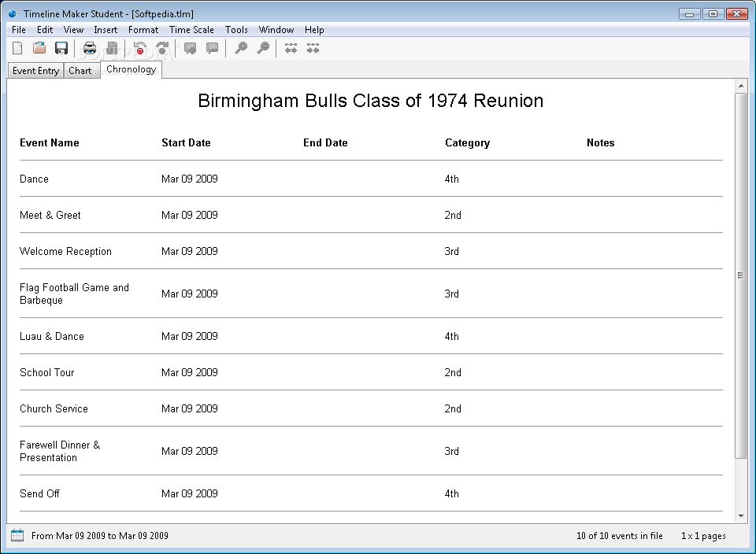Click the start date of School Tour
Viewport: 756px width, 554px height.
(190, 372)
